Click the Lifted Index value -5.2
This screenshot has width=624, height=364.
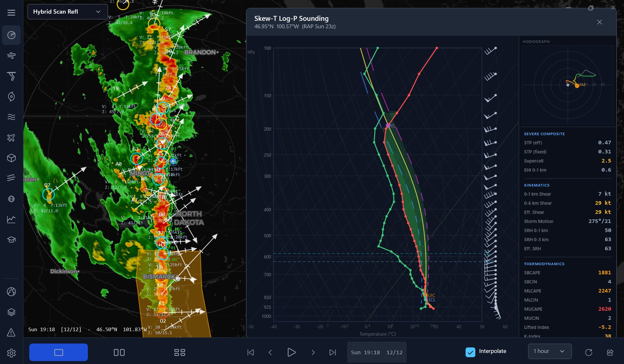click(604, 327)
